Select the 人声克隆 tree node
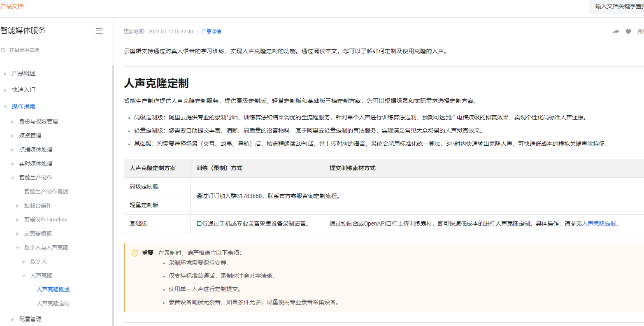 42,275
